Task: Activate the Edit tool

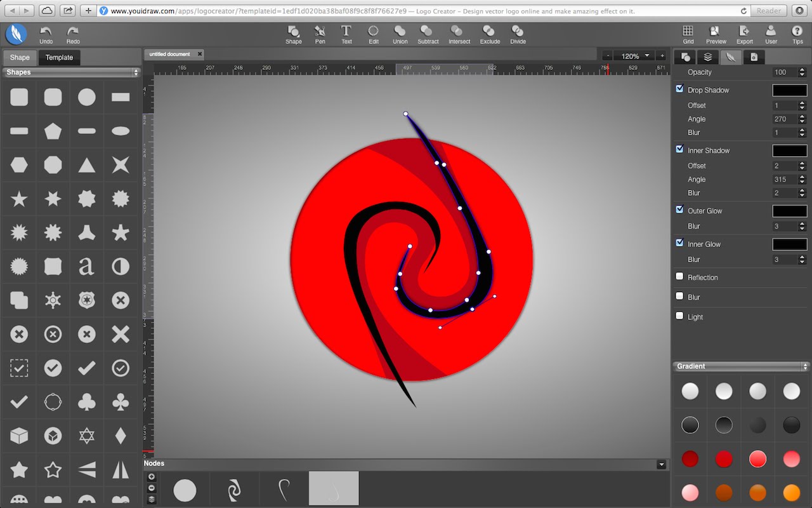Action: (373, 33)
